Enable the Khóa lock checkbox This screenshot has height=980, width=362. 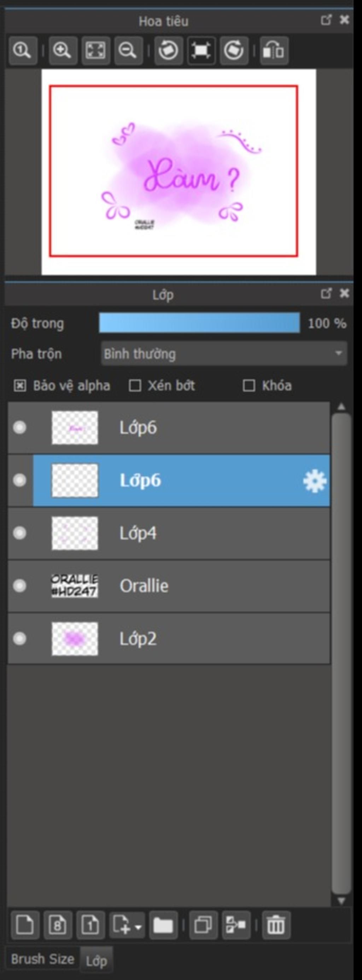(x=249, y=386)
